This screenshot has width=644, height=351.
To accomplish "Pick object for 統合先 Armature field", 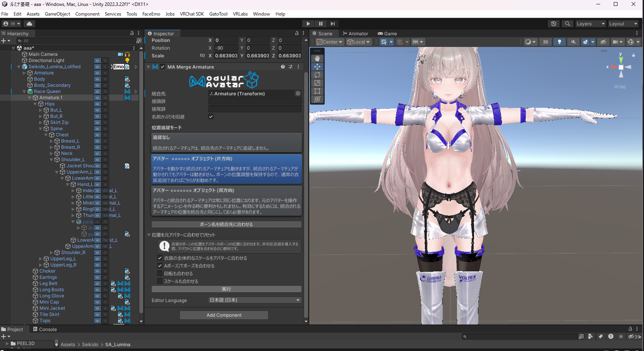I will coord(298,94).
